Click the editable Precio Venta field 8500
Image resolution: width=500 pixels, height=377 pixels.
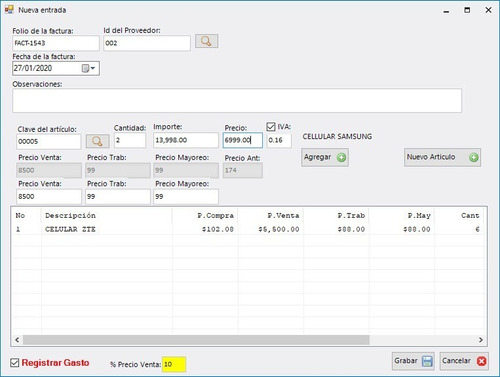(x=49, y=197)
